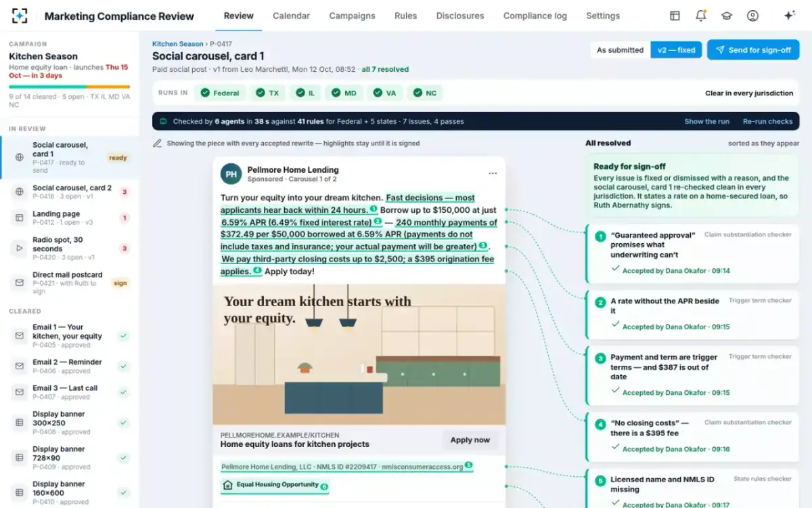812x508 pixels.
Task: Open the Calendar tab
Action: pyautogui.click(x=291, y=16)
